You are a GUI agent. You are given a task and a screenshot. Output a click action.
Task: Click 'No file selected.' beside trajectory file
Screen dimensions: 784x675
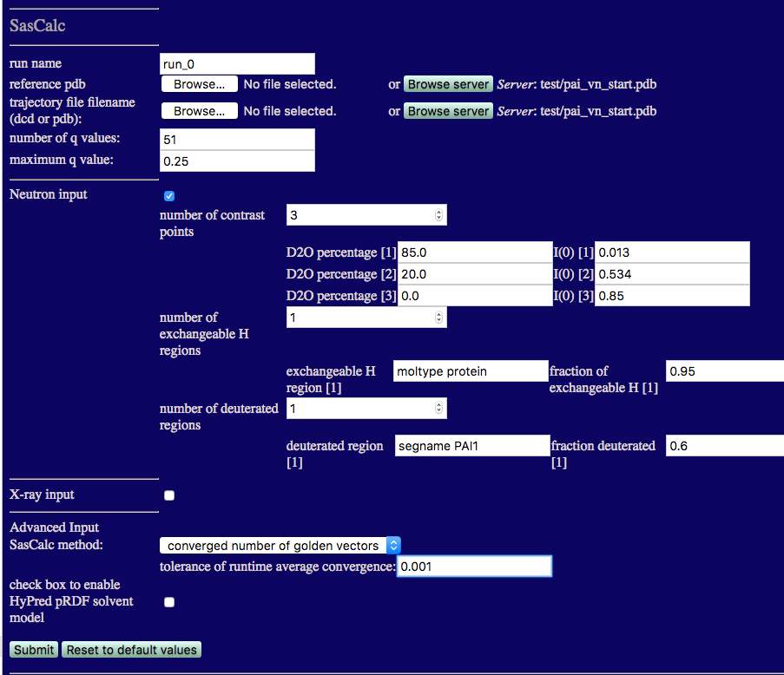pos(289,111)
